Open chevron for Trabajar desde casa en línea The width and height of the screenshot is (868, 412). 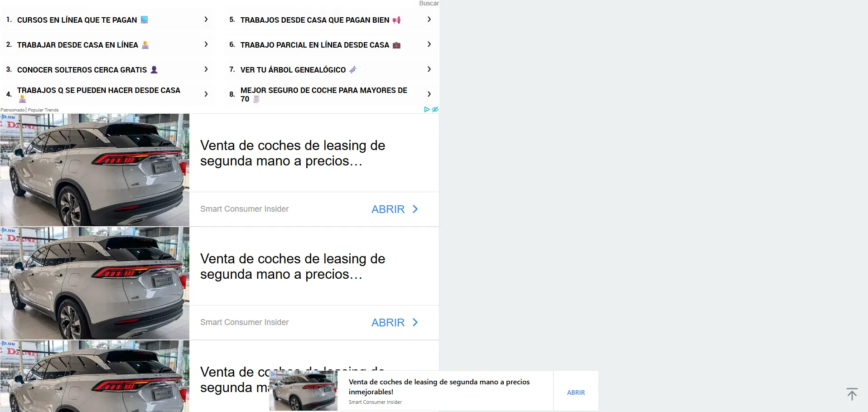click(206, 44)
